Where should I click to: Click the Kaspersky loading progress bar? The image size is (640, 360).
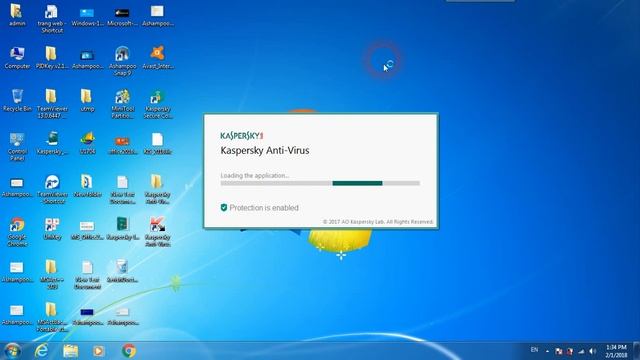tap(320, 183)
